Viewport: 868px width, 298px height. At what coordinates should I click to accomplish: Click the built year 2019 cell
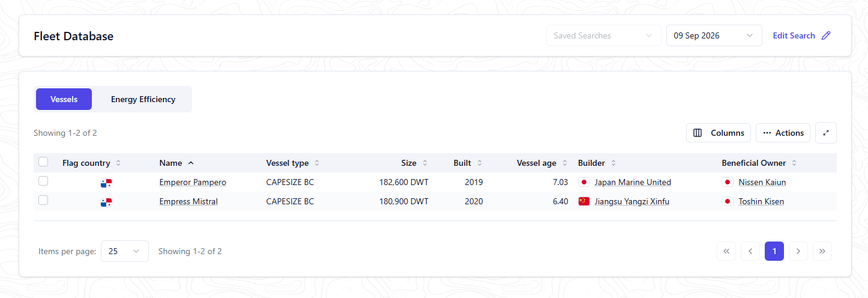click(x=474, y=182)
